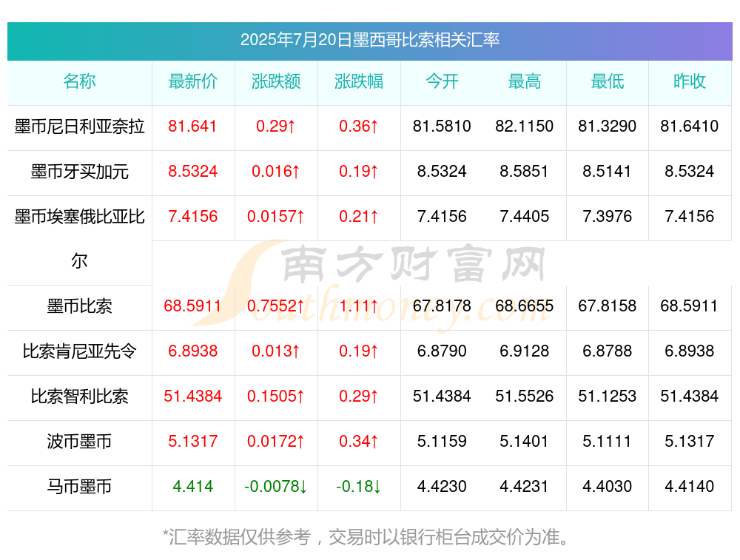Click change amount 0.013↑
The width and height of the screenshot is (740, 560).
click(x=276, y=351)
